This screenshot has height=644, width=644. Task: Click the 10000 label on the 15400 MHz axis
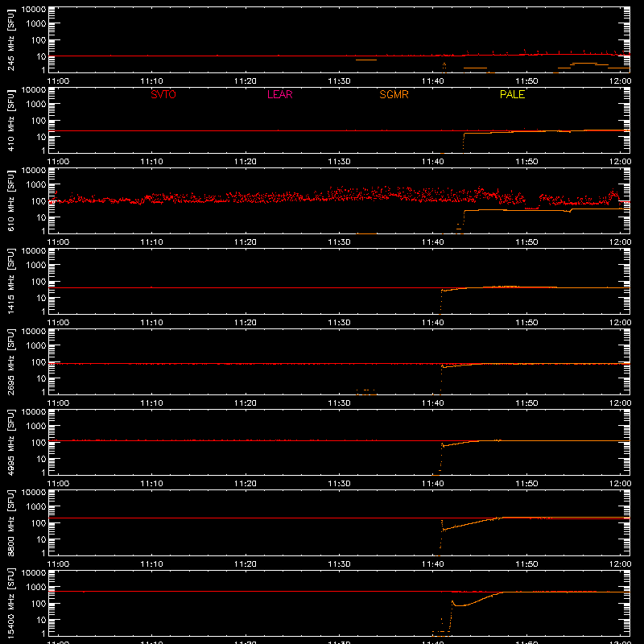pyautogui.click(x=34, y=573)
